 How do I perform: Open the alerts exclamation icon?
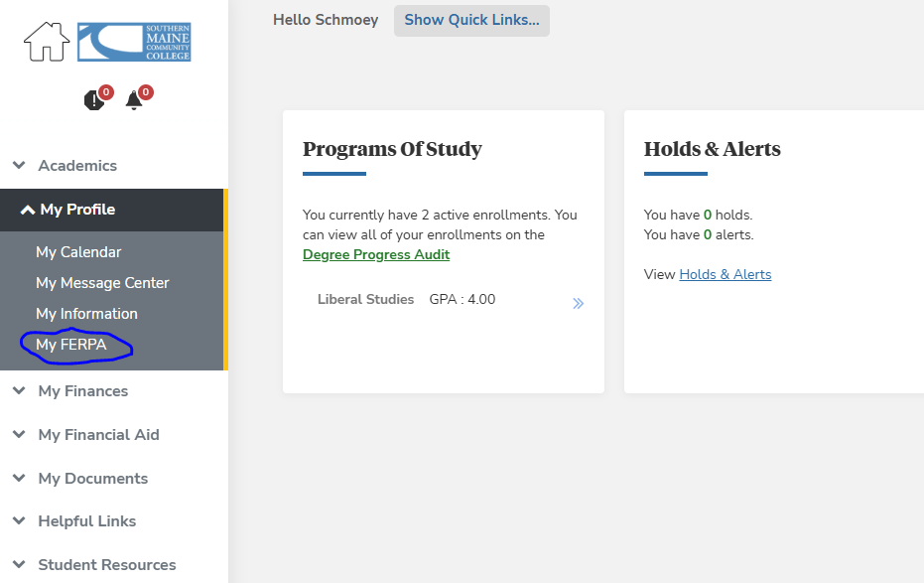click(x=94, y=100)
